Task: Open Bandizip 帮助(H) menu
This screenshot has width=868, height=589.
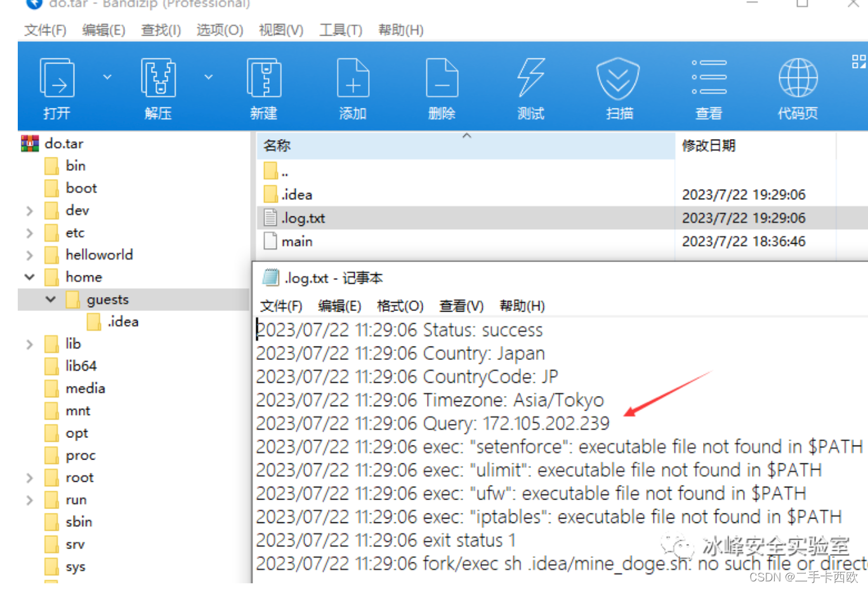Action: click(400, 30)
